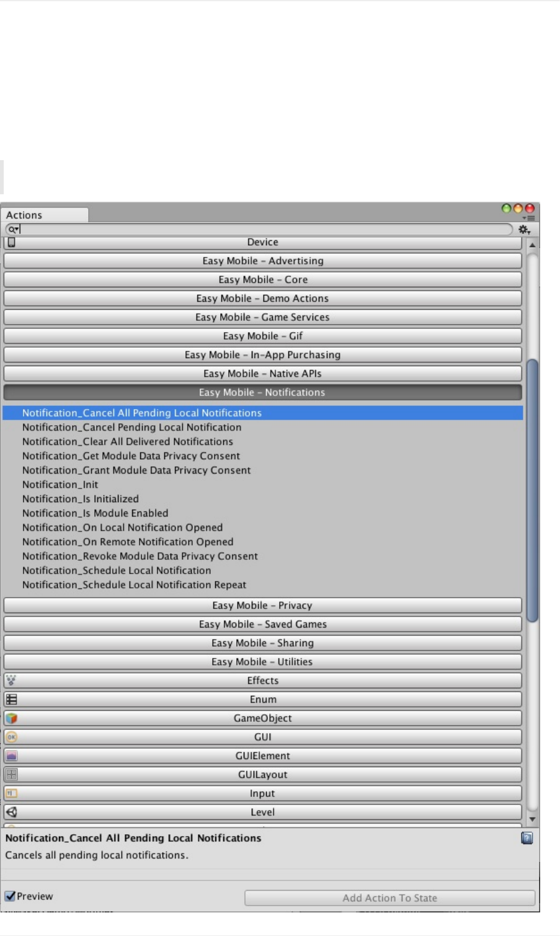Select the Notification_Init action
The width and height of the screenshot is (560, 936).
pos(60,484)
